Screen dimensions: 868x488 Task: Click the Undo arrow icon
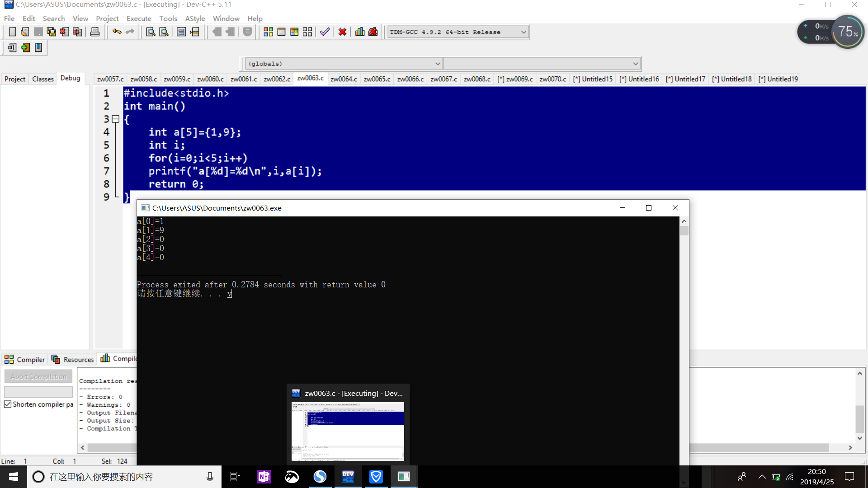click(x=117, y=32)
